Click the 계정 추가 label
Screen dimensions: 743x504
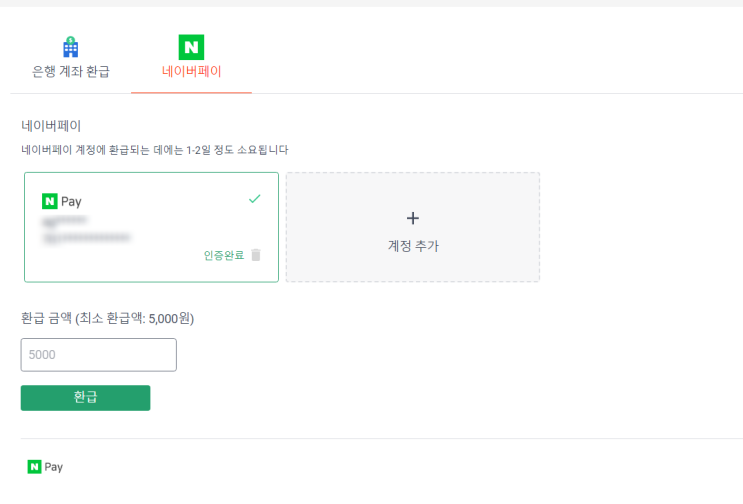[x=413, y=245]
